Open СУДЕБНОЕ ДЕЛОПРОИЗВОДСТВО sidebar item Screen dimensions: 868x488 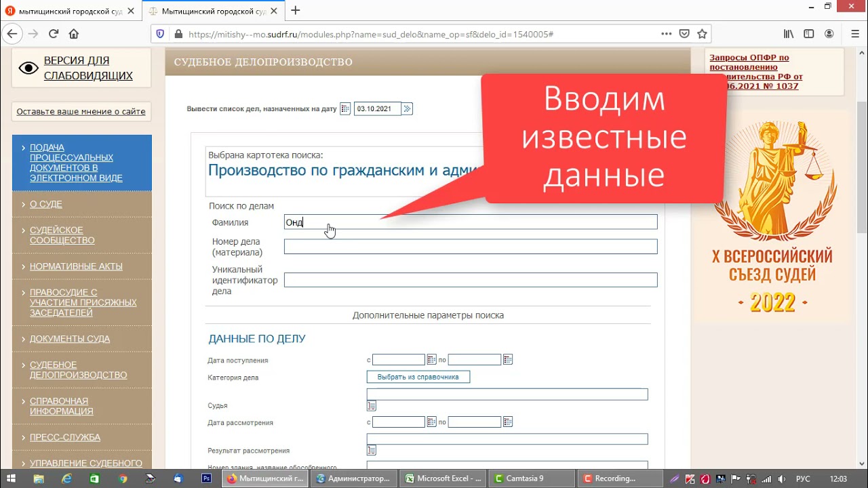pyautogui.click(x=79, y=370)
